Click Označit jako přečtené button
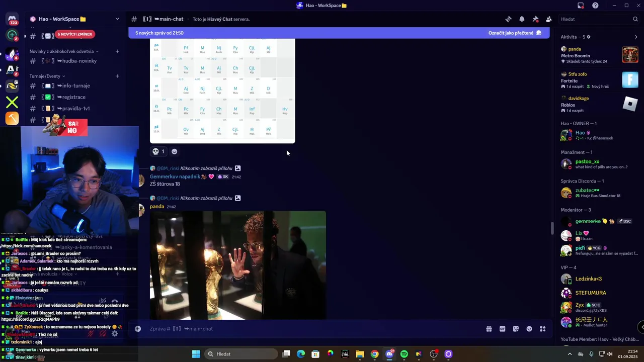The height and width of the screenshot is (362, 644). (x=515, y=33)
